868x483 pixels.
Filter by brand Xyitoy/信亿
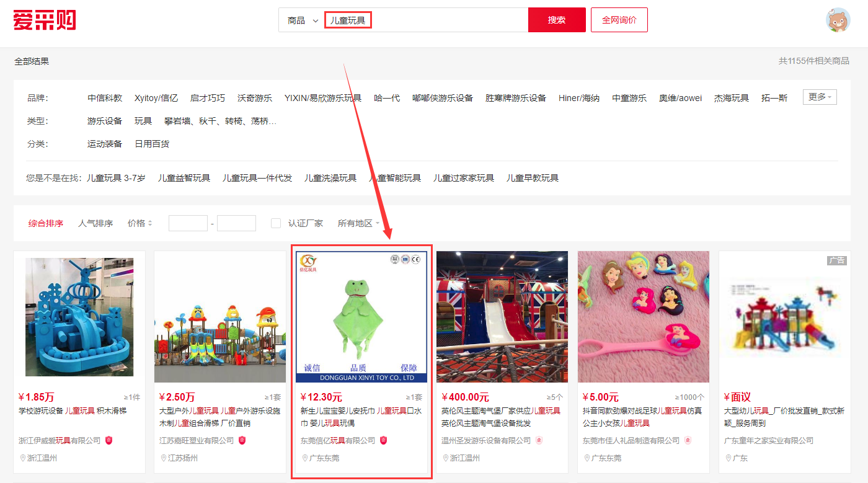click(x=156, y=98)
